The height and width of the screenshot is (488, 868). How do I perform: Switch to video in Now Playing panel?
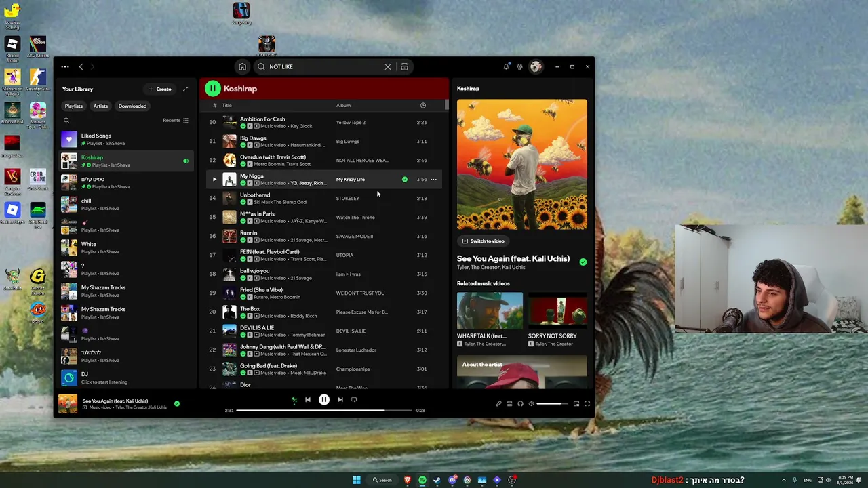(484, 241)
